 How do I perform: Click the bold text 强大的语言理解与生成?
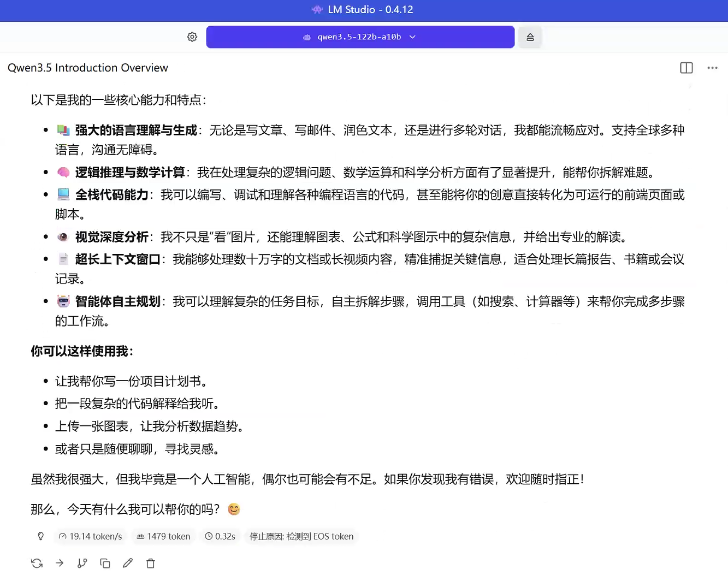136,130
